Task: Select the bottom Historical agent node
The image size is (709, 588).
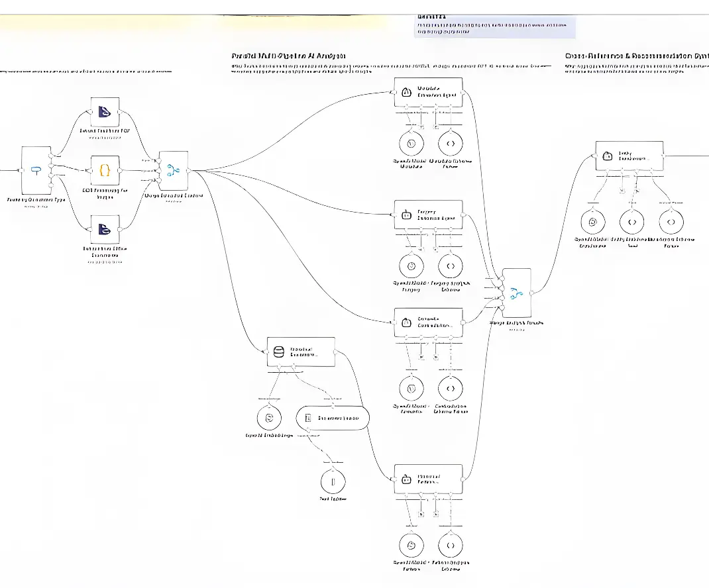Action: click(427, 478)
